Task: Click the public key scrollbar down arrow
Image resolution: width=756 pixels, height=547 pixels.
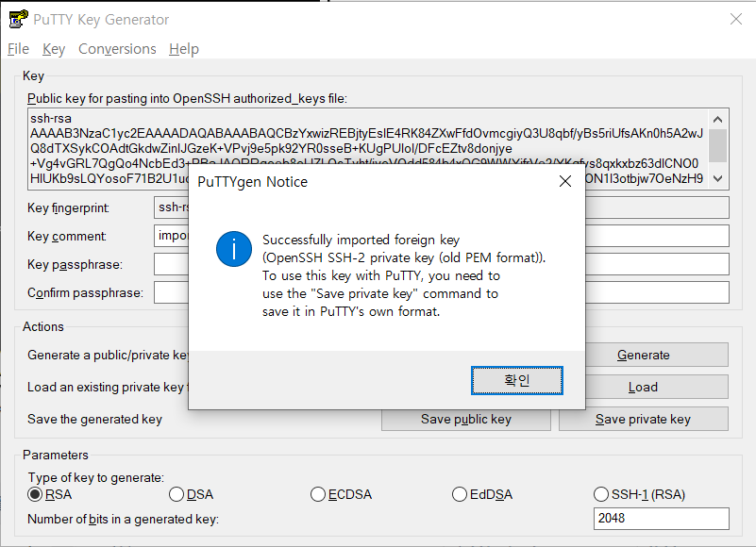Action: tap(717, 179)
